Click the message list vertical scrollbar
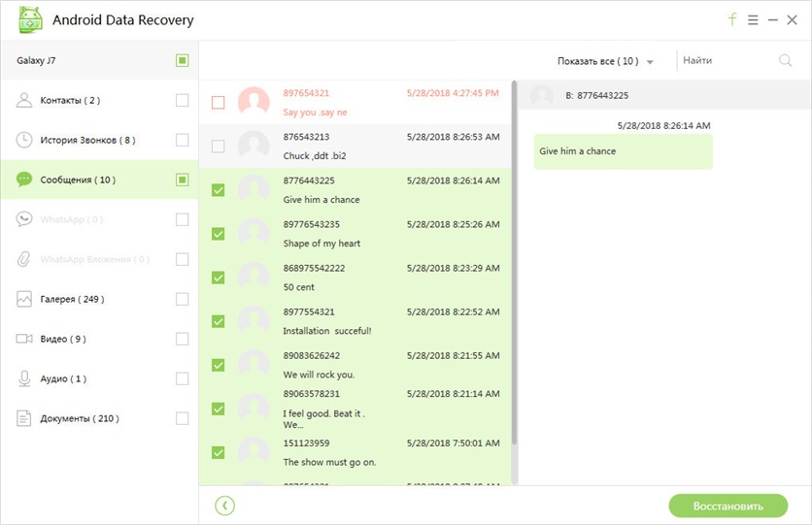 514,262
